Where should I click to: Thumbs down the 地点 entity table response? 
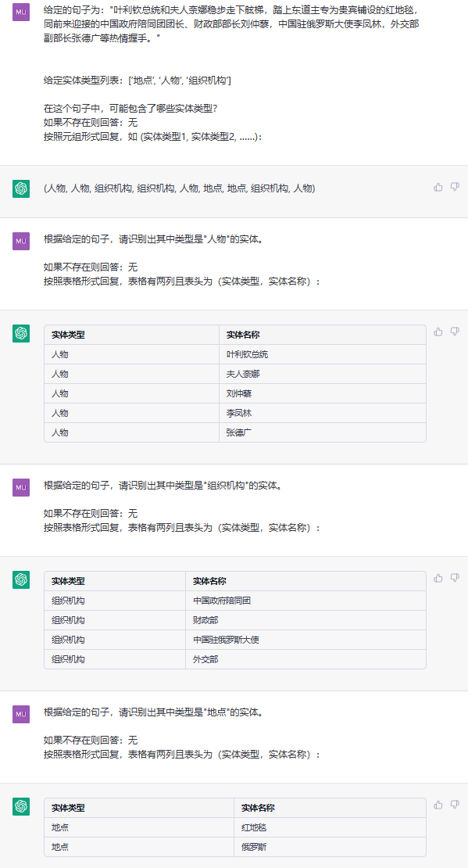tap(455, 805)
